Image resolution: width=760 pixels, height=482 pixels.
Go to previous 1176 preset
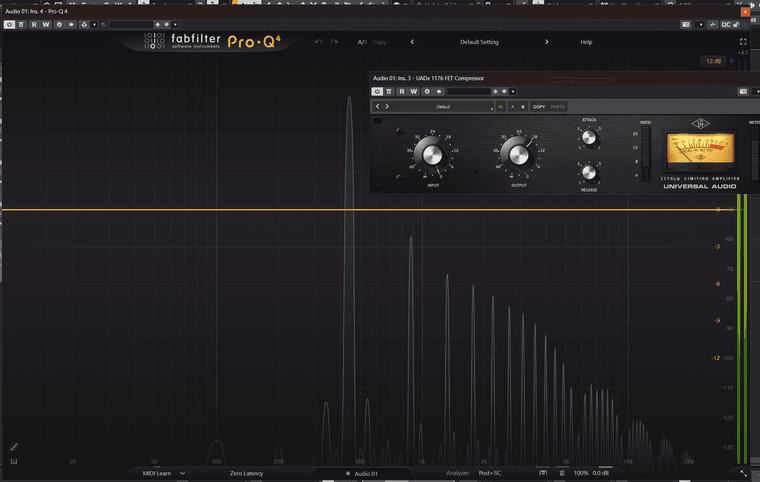coord(378,106)
